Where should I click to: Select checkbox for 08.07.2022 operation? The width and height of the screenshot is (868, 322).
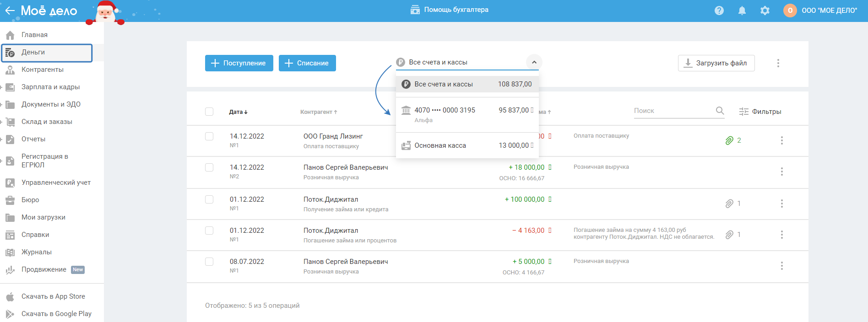[x=209, y=262]
